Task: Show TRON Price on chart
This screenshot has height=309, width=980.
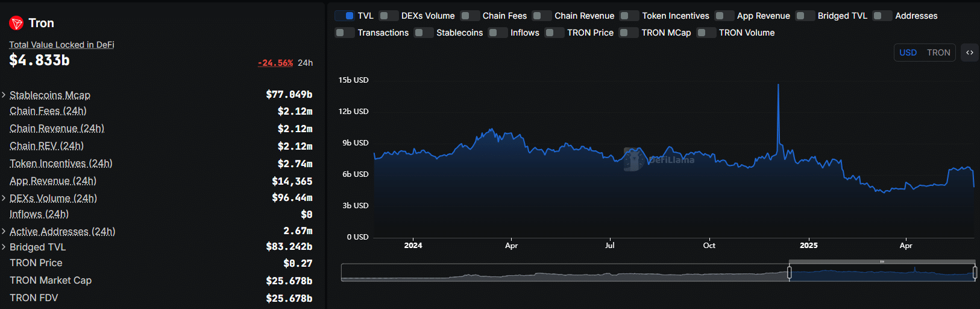Action: click(x=554, y=33)
